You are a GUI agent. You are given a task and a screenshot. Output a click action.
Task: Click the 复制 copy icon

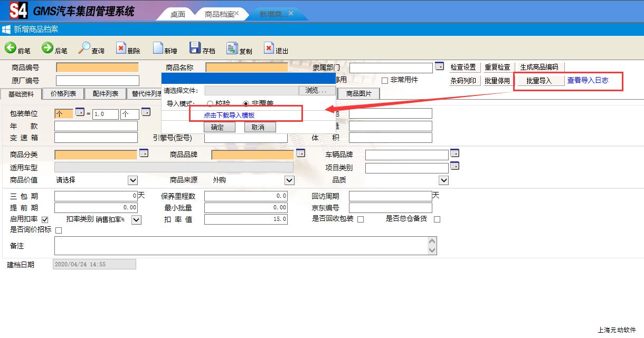click(232, 48)
